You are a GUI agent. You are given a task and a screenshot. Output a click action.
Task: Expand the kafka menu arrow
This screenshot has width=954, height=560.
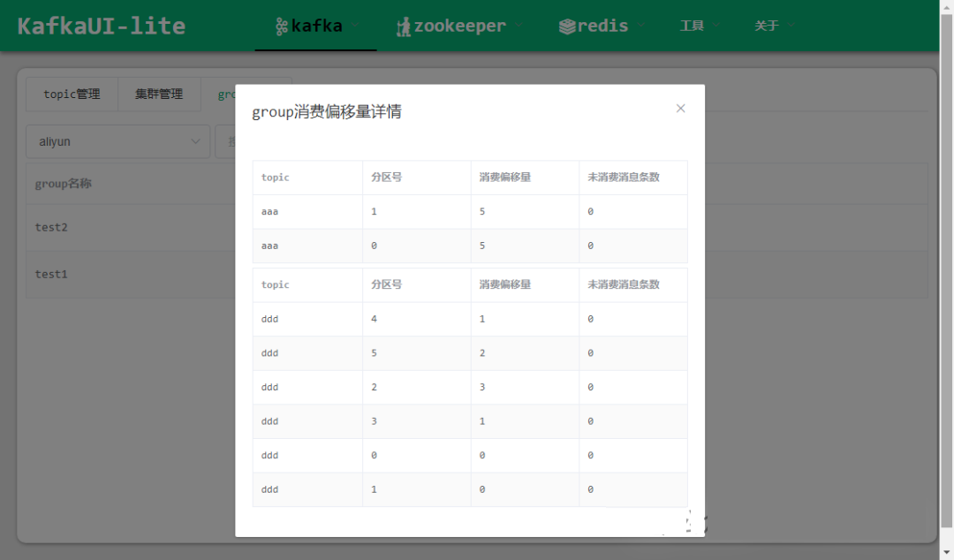click(x=356, y=26)
